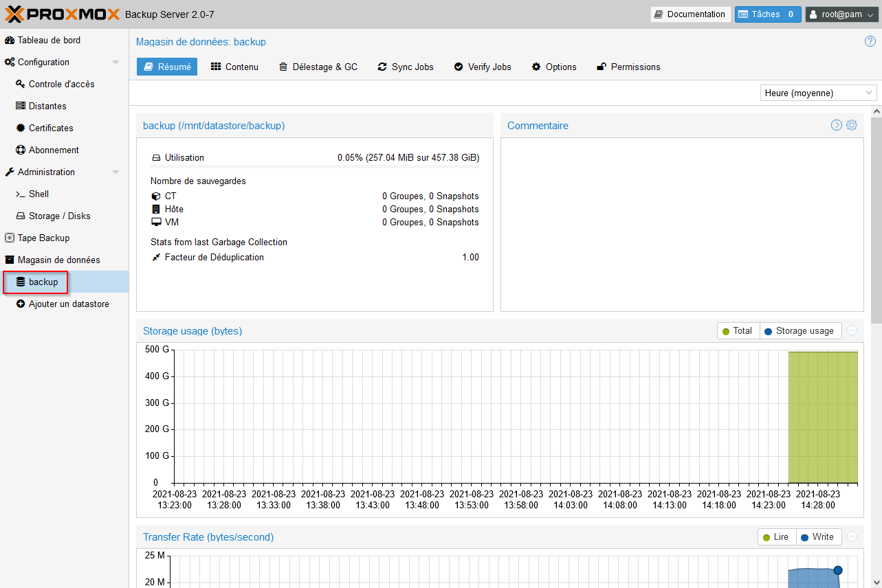Image resolution: width=882 pixels, height=588 pixels.
Task: Open the Heure (moyenne) timeframe dropdown
Action: tap(818, 93)
